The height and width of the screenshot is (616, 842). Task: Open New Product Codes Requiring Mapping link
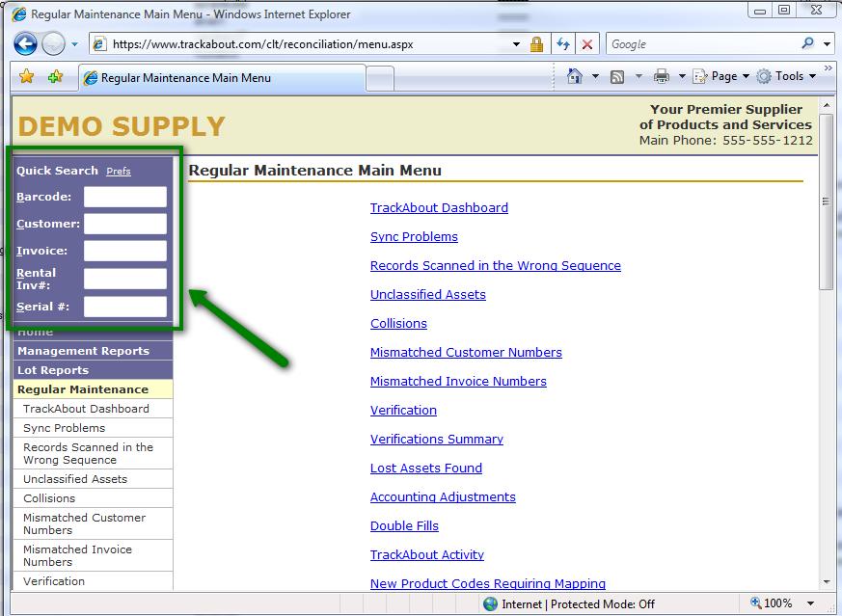488,584
